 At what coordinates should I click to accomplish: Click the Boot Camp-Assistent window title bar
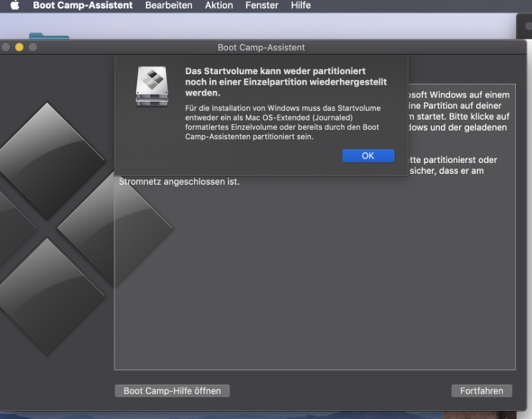(261, 48)
